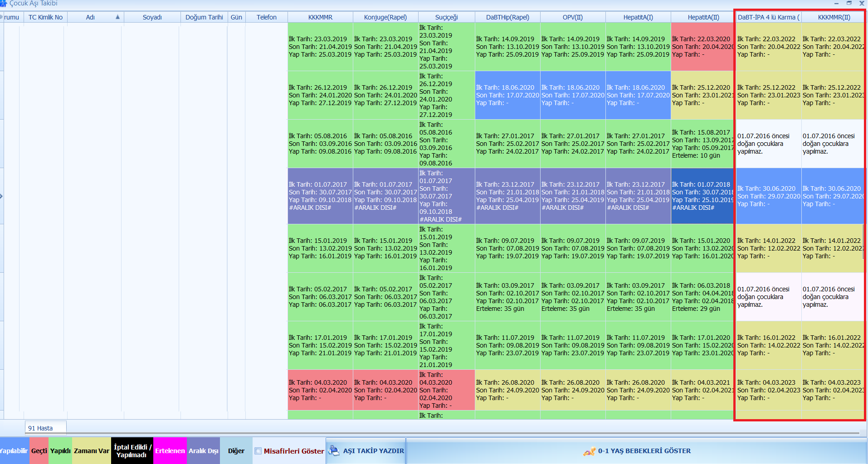The image size is (868, 464).
Task: Click the vertical scrollbar on the grid
Action: coord(864,245)
